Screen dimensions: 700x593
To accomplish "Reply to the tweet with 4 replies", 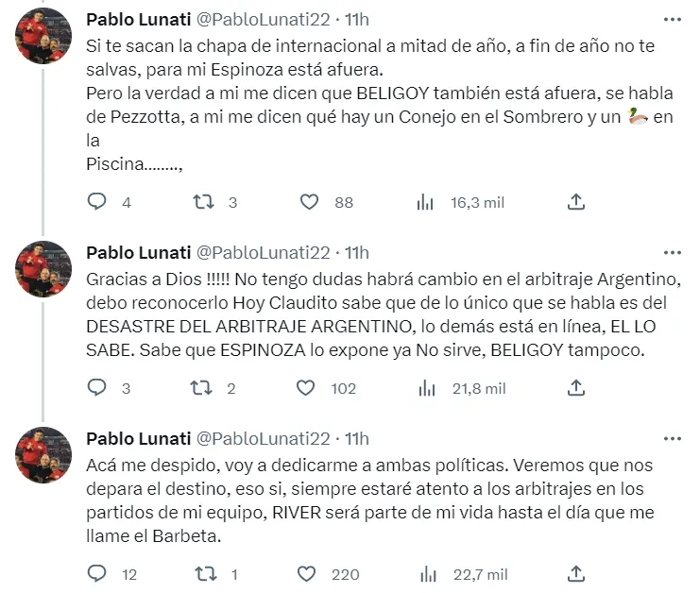I will [x=96, y=201].
